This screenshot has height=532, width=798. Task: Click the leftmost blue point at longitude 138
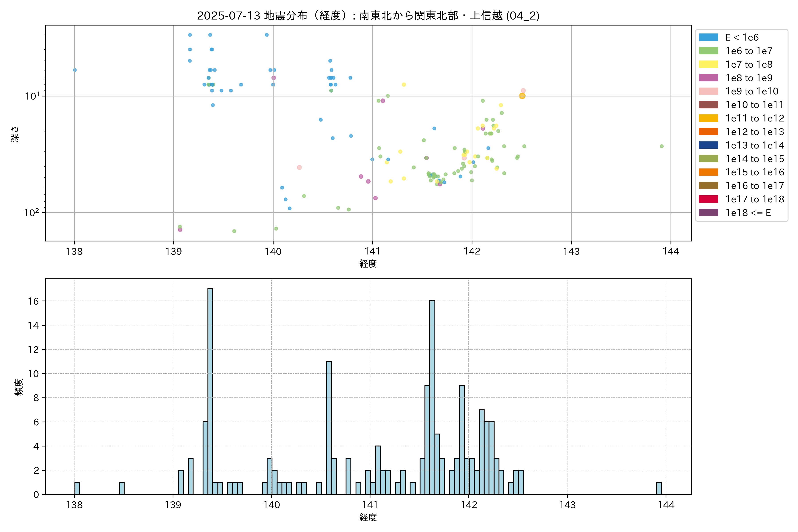click(75, 70)
